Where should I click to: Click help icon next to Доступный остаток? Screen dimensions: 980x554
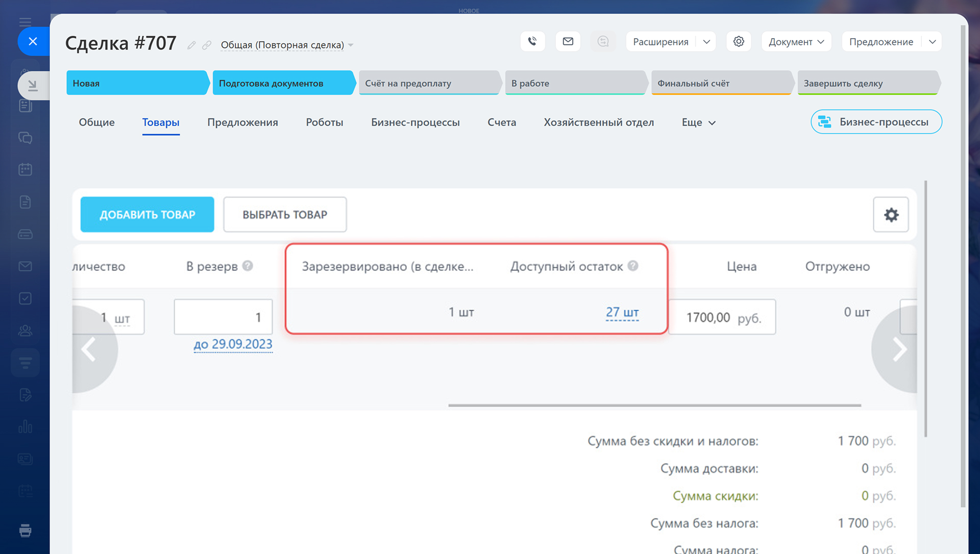[x=633, y=266]
